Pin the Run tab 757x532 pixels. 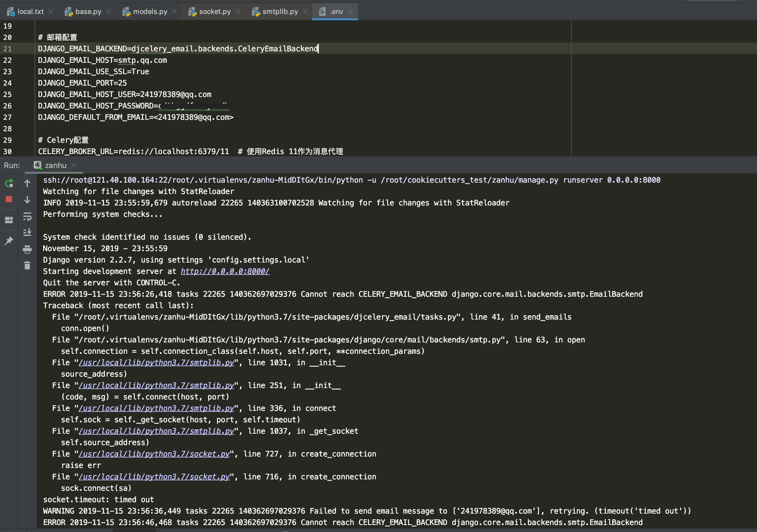9,241
